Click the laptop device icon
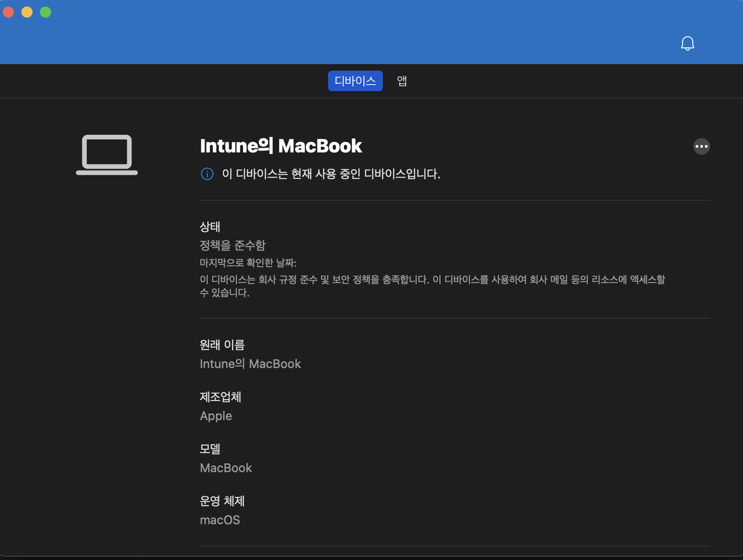Image resolution: width=743 pixels, height=560 pixels. click(107, 155)
